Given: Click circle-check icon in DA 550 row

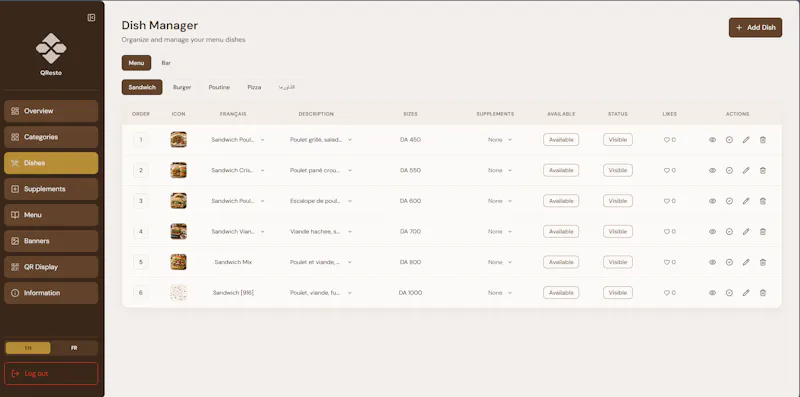Looking at the screenshot, I should click(729, 170).
